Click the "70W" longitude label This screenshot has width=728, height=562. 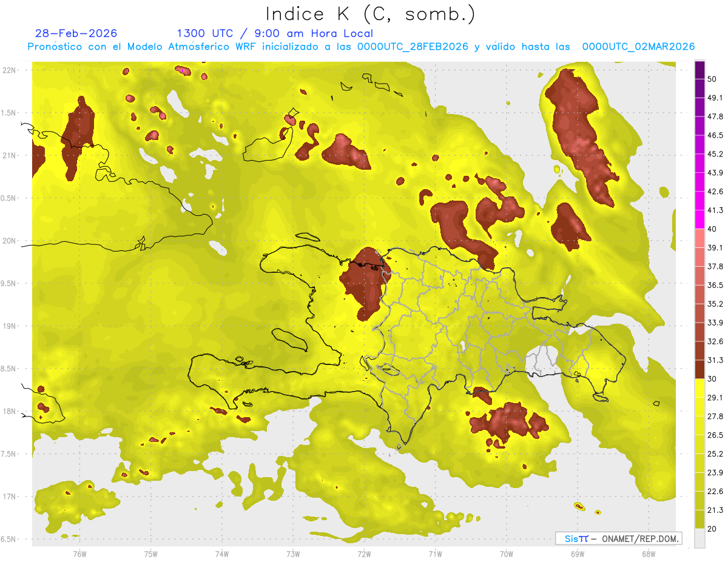click(507, 554)
